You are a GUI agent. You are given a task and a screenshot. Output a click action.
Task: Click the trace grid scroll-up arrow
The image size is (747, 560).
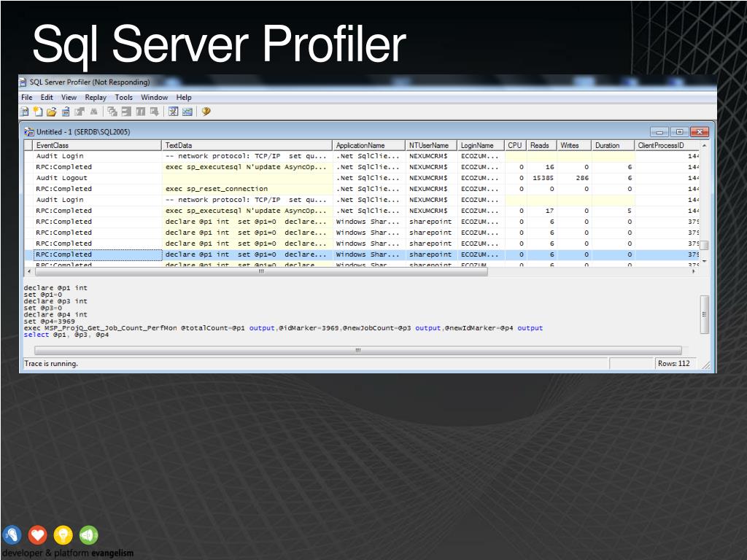pos(704,145)
